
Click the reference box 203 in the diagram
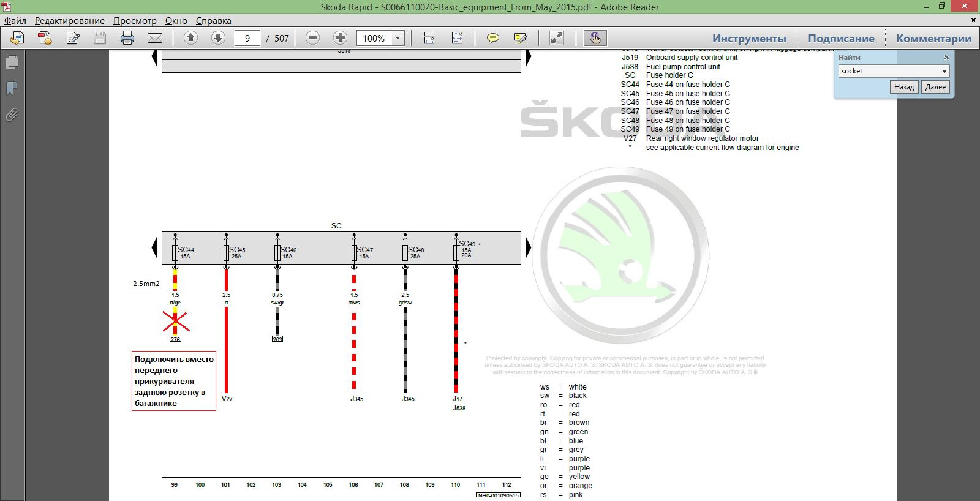coord(277,339)
